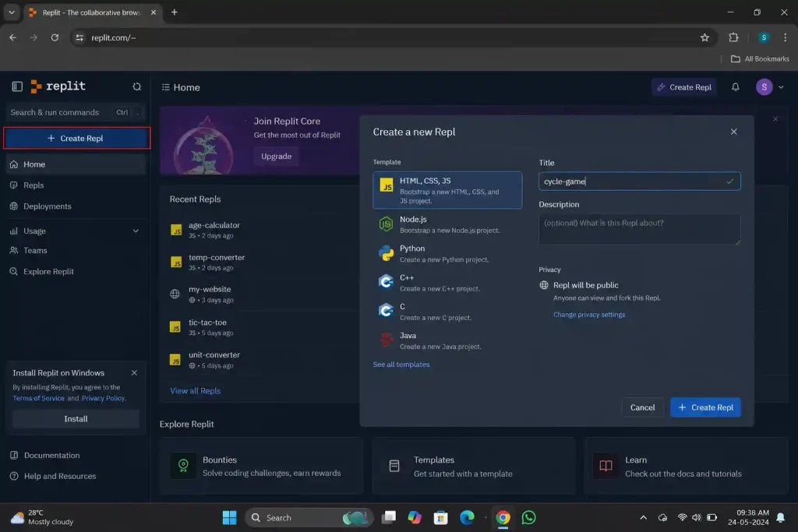Image resolution: width=798 pixels, height=532 pixels.
Task: Expand the Usage section chevron
Action: 136,231
